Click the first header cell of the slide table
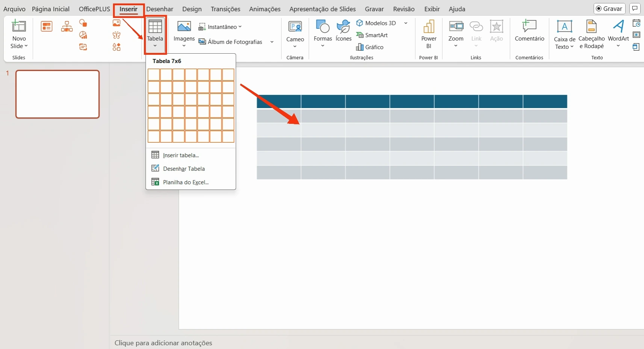 click(x=279, y=101)
